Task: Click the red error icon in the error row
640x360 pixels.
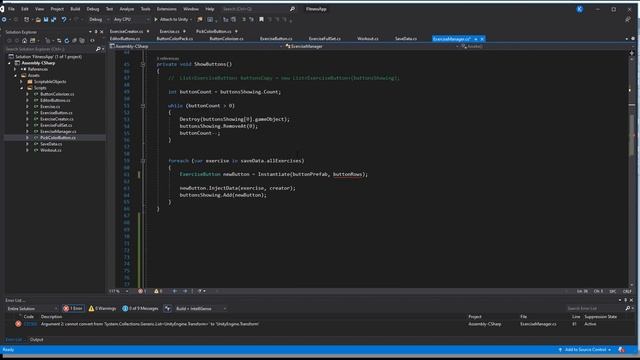Action: point(18,324)
